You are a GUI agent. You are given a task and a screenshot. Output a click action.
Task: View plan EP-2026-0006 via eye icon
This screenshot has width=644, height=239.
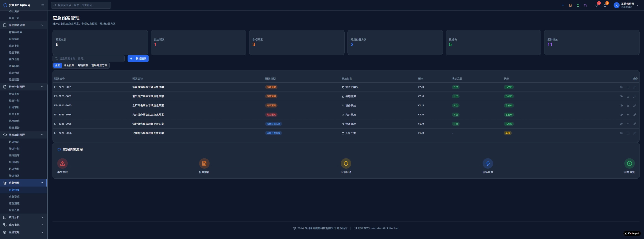(x=621, y=133)
